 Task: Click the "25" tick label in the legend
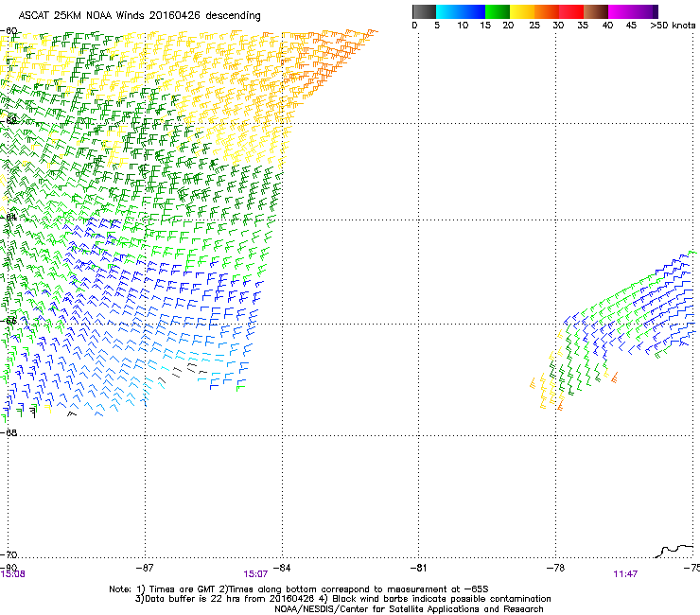534,26
